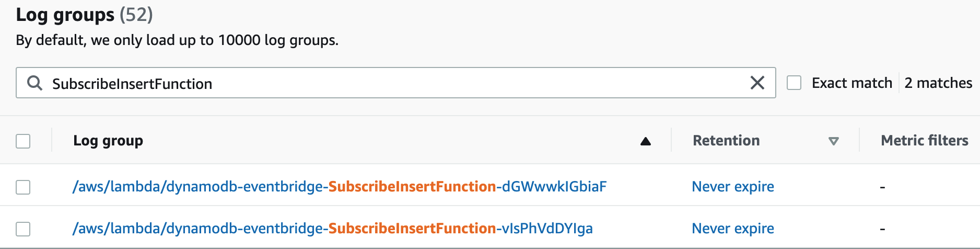Click the Log groups (52) heading

point(84,15)
